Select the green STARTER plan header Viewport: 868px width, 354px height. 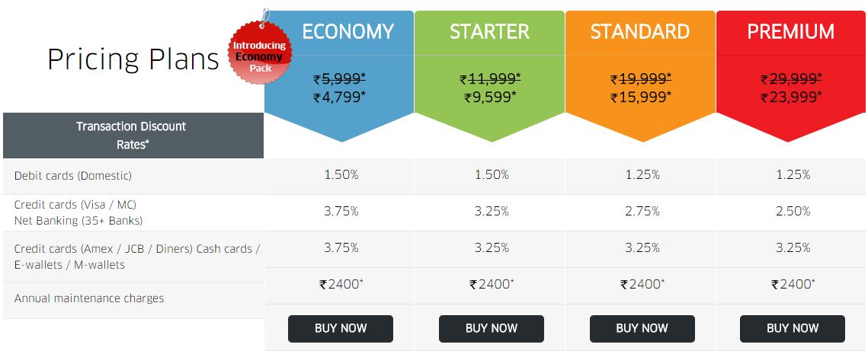coord(489,31)
